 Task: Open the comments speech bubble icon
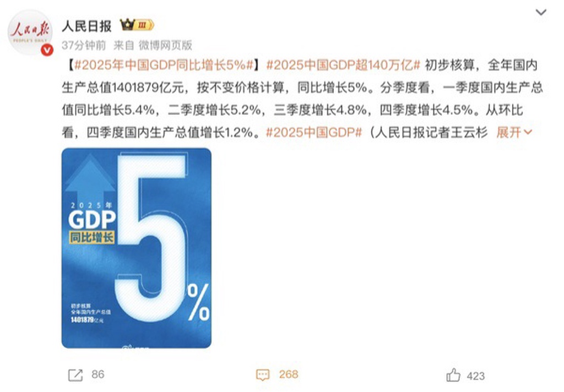(263, 375)
